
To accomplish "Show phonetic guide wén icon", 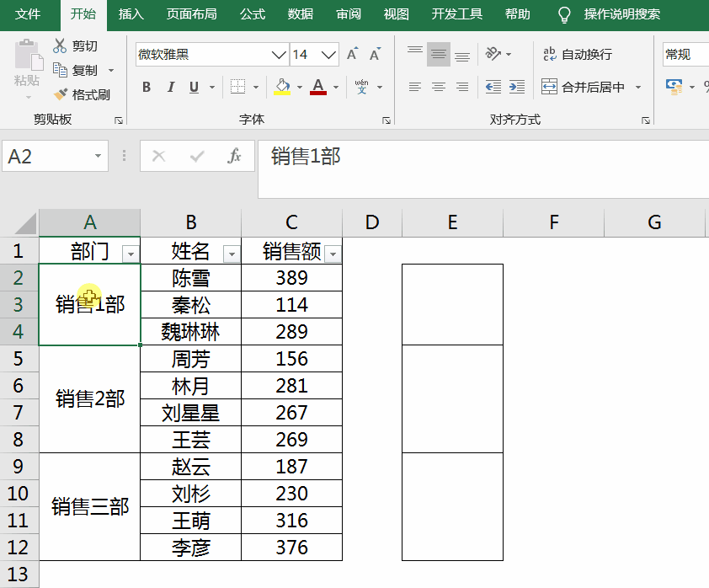I will [362, 87].
